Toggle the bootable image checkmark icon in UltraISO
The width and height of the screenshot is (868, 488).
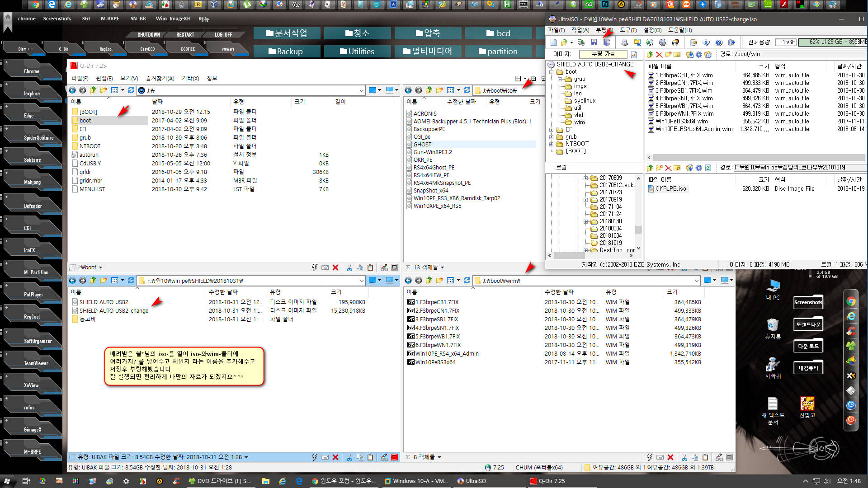[634, 54]
